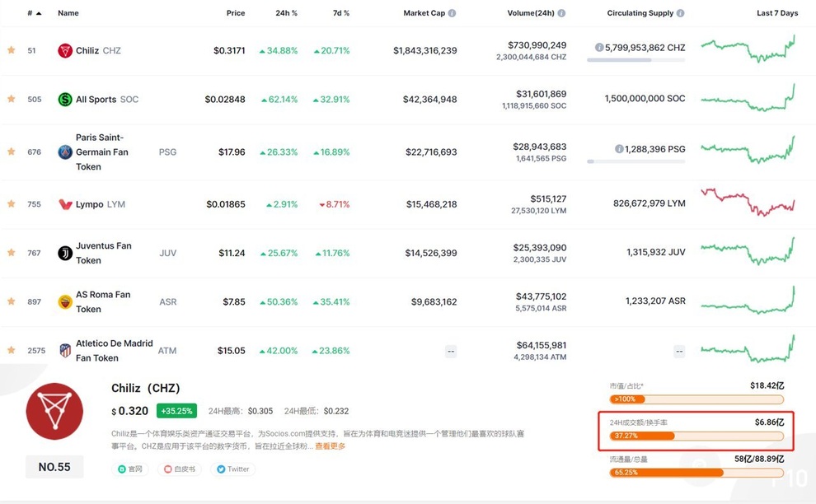Click the AS Roma club logo
The height and width of the screenshot is (504, 816).
(x=65, y=301)
